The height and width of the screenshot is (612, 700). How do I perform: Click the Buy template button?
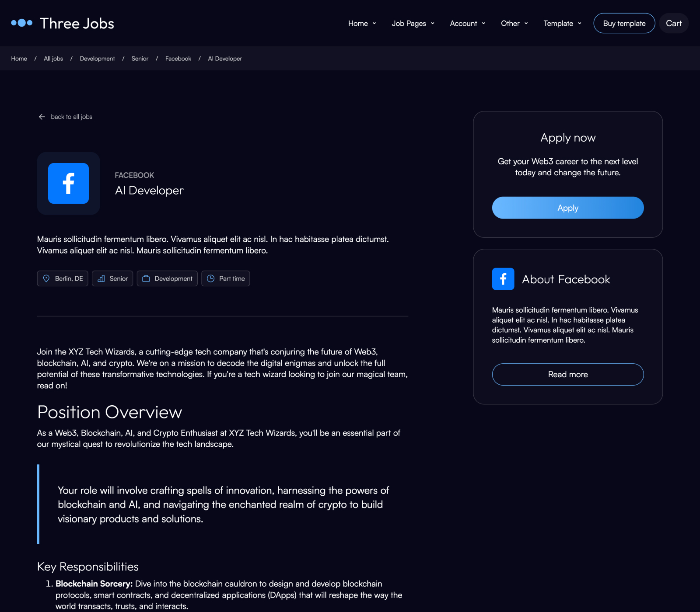point(624,23)
